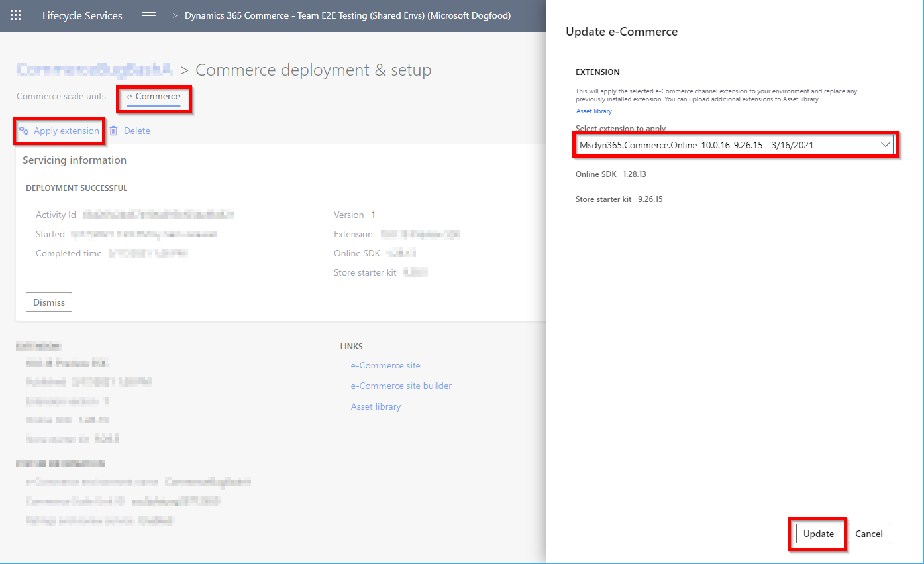Click the Delete trash can icon

click(114, 131)
